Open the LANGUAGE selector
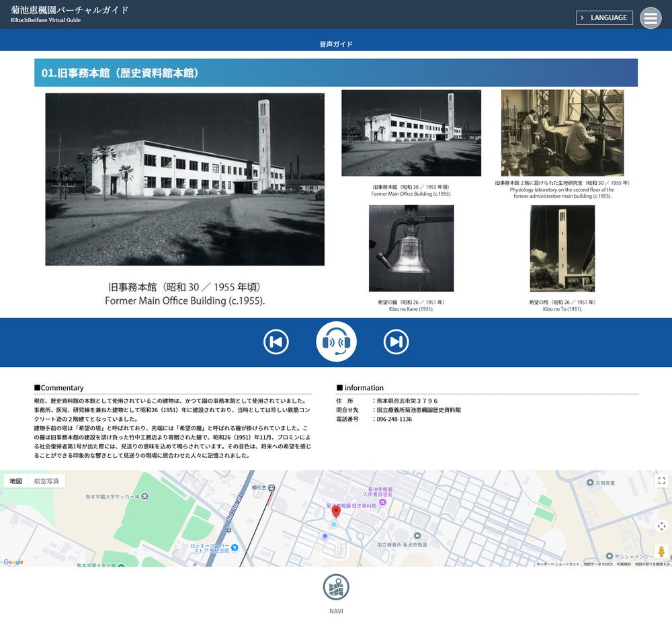The width and height of the screenshot is (672, 642). click(x=604, y=17)
